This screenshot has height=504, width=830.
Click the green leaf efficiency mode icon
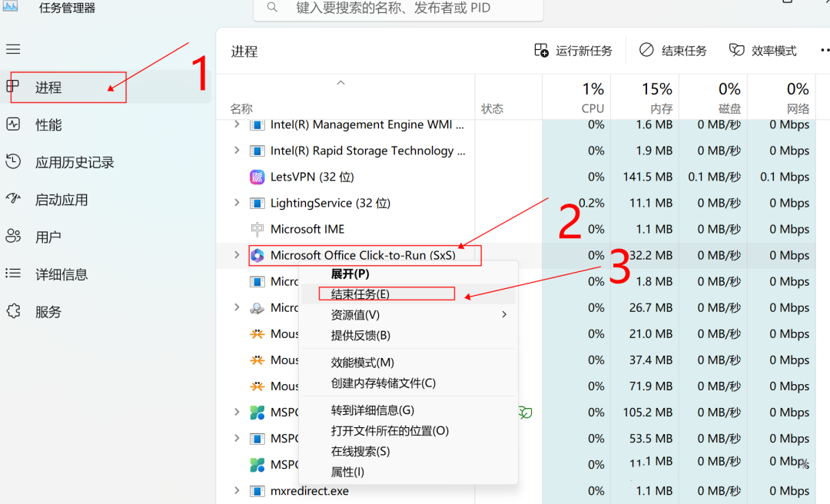click(x=525, y=413)
